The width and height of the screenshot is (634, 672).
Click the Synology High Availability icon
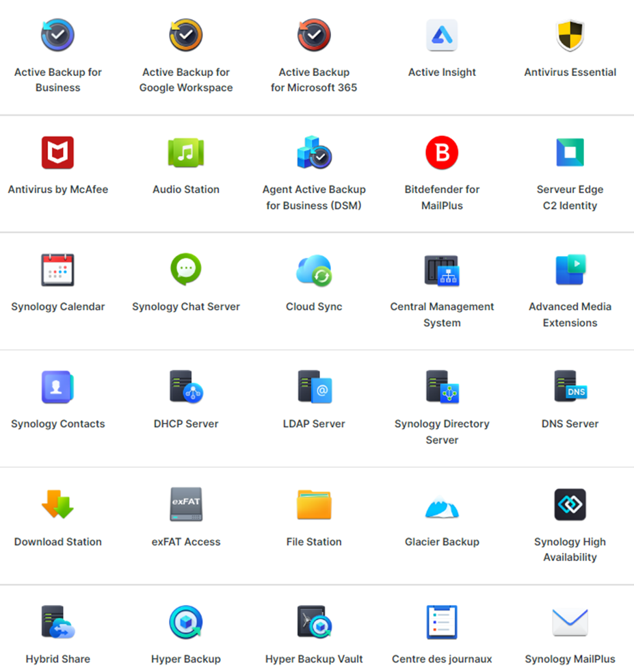point(570,504)
